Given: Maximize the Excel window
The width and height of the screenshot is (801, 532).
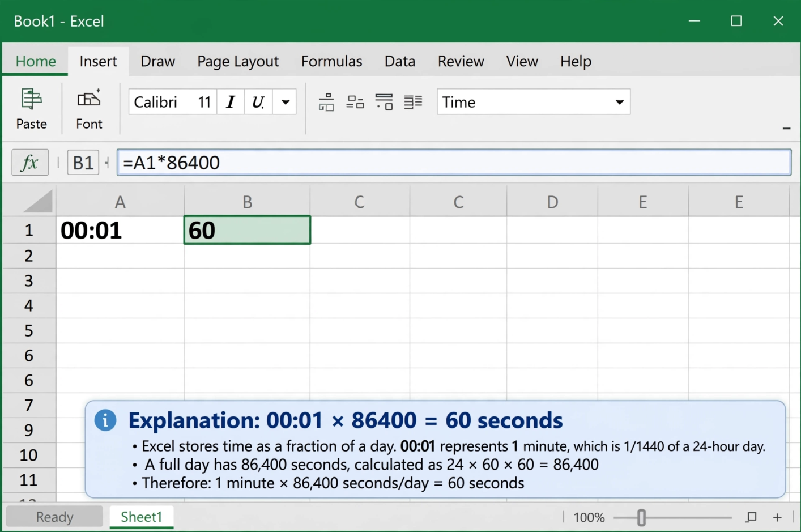Looking at the screenshot, I should [x=736, y=21].
